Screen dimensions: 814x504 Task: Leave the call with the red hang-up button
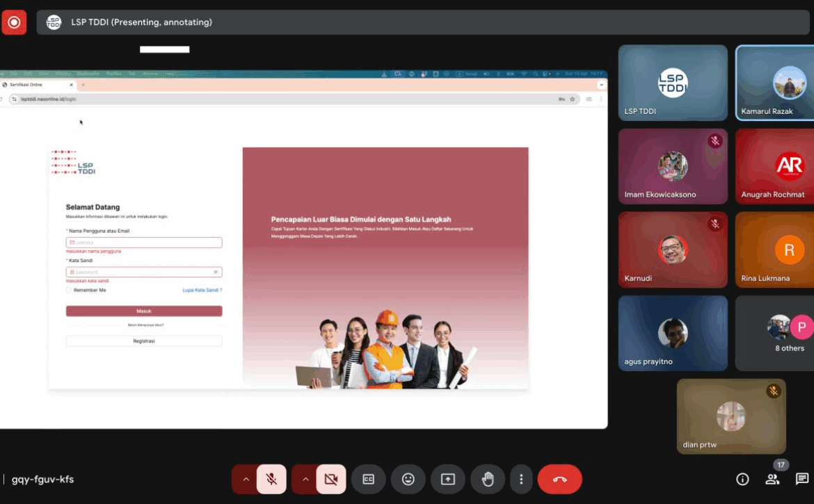(x=559, y=479)
